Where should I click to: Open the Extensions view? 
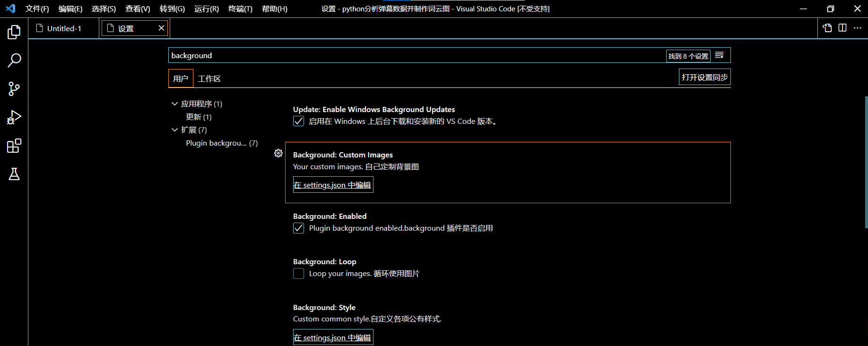pos(14,146)
